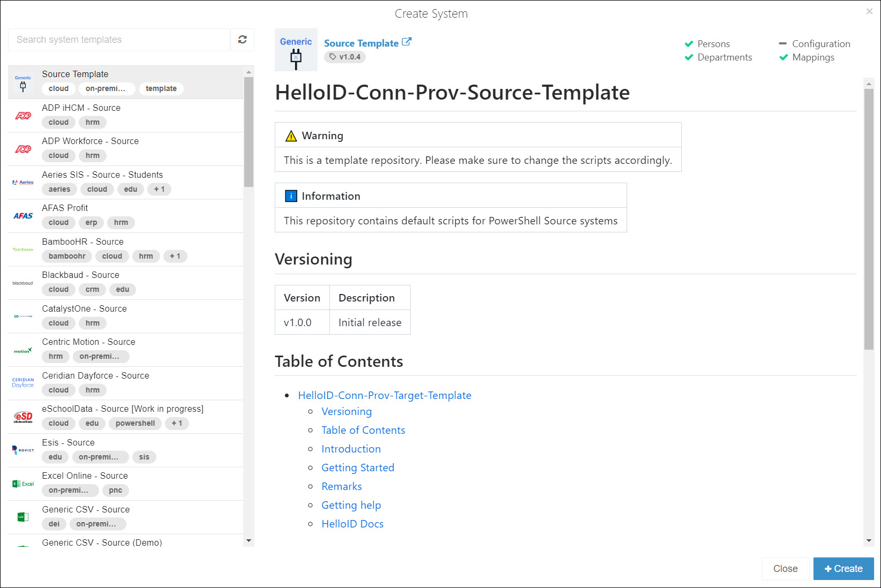Image resolution: width=881 pixels, height=588 pixels.
Task: Click the +1 tag on the BambooHR row
Action: 175,256
